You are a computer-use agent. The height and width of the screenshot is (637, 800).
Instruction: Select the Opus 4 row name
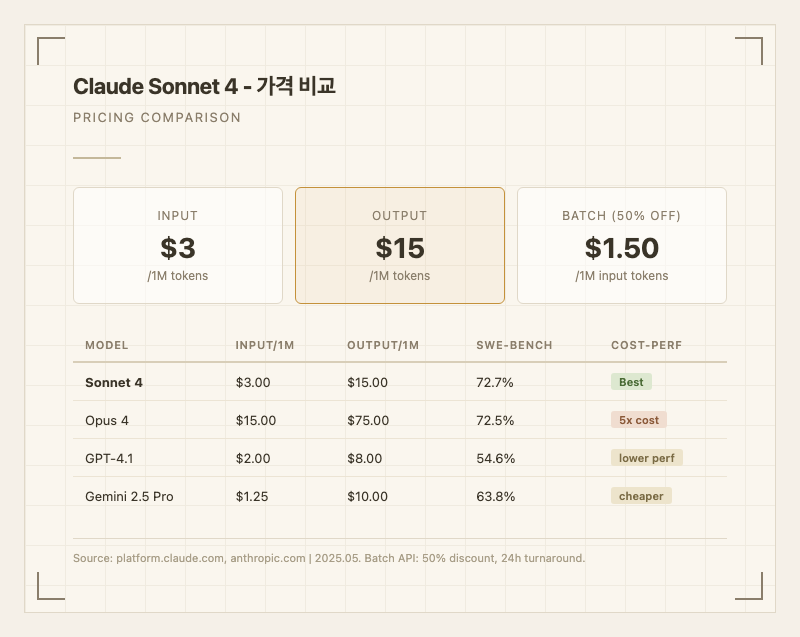107,420
